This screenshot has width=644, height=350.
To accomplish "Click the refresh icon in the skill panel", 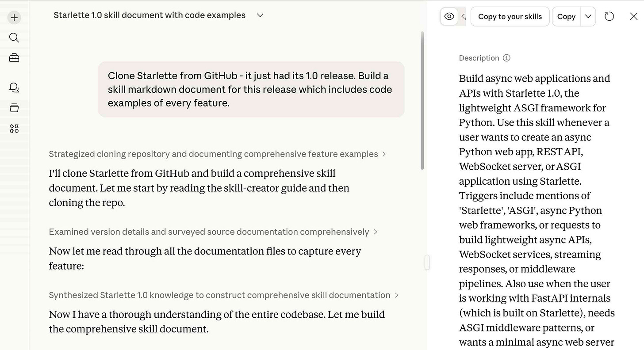I will pos(609,16).
